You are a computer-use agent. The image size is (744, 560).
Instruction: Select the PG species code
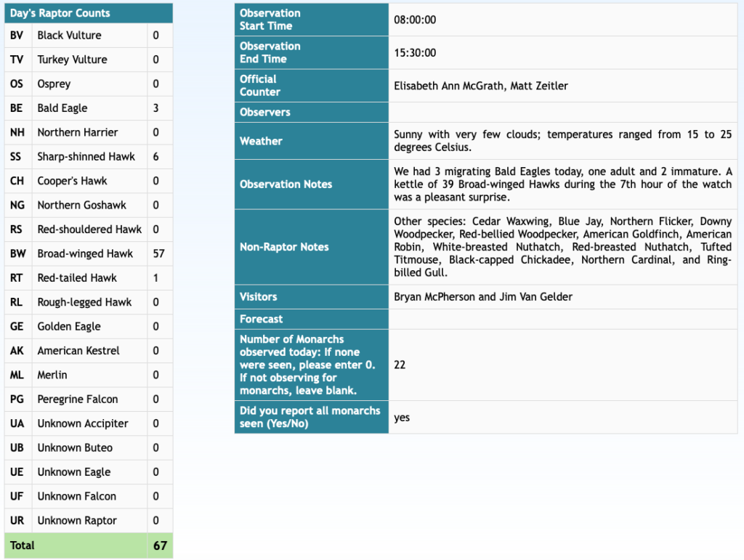coord(17,399)
